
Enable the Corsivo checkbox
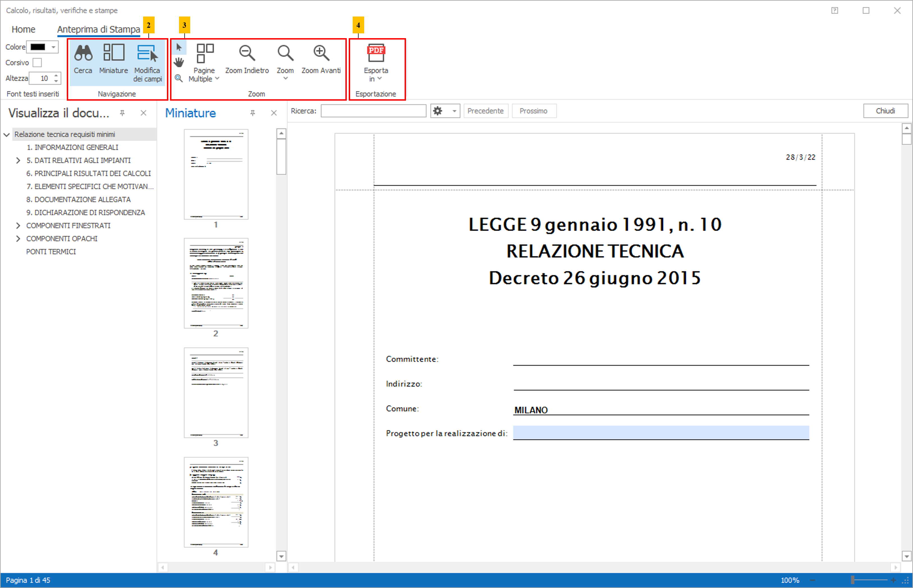37,62
